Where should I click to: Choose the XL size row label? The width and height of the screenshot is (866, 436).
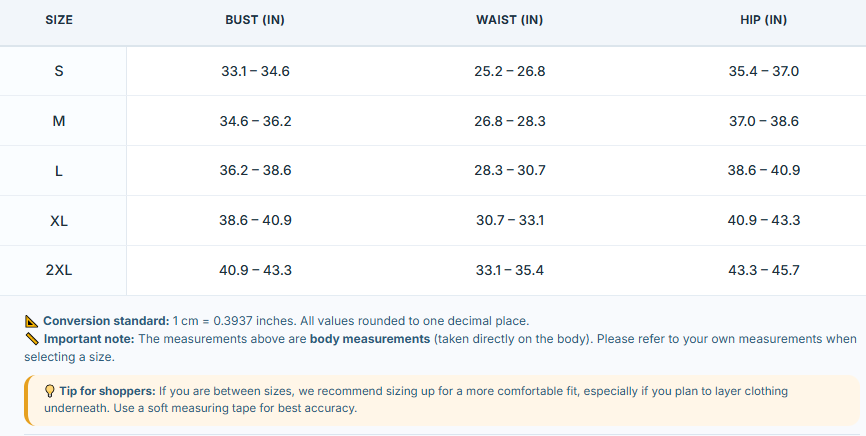[x=59, y=220]
